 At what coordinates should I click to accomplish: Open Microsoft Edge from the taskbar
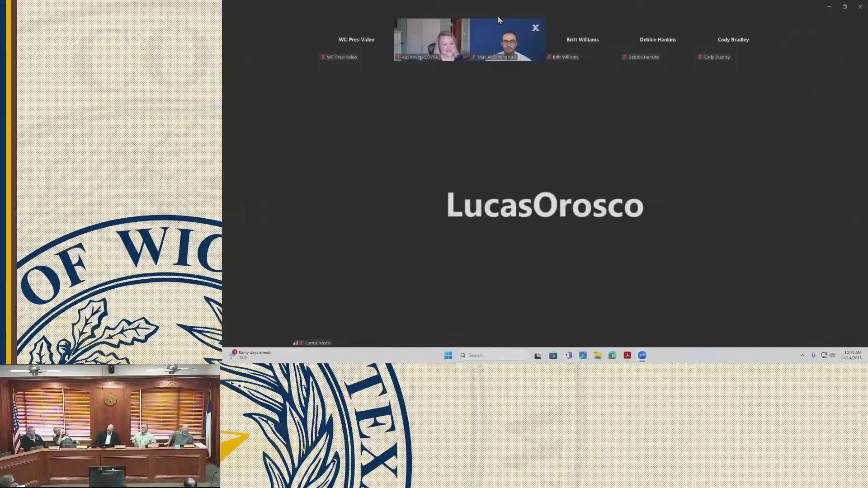pos(612,356)
